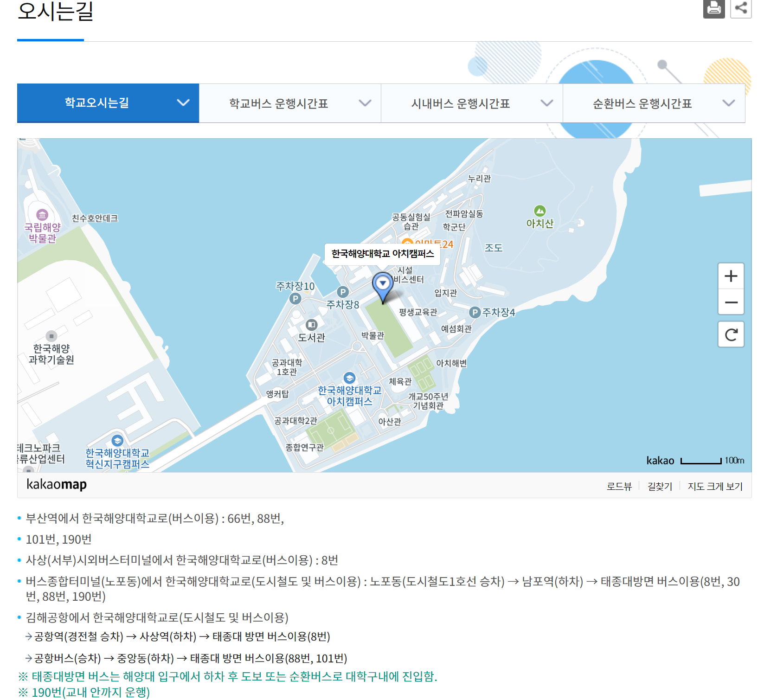Click the 김해공항에서 한국해양대학교로 directions text
Viewport: 764px width, 700px height.
coord(157,618)
